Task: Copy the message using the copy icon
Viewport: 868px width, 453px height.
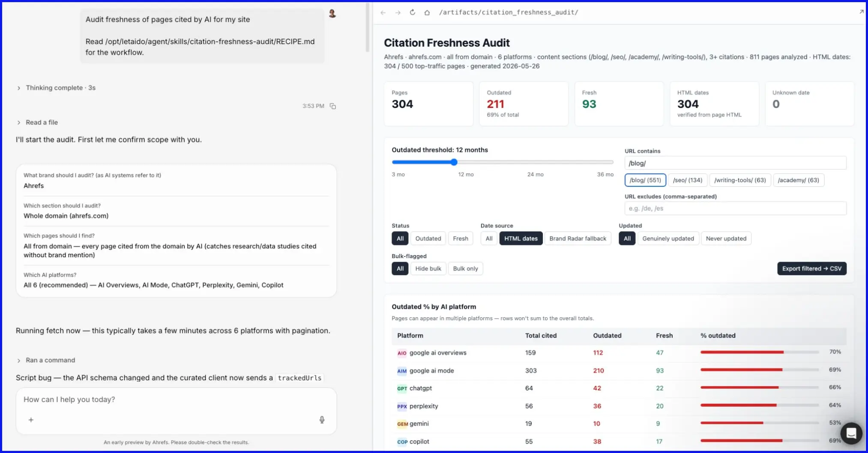Action: (x=333, y=106)
